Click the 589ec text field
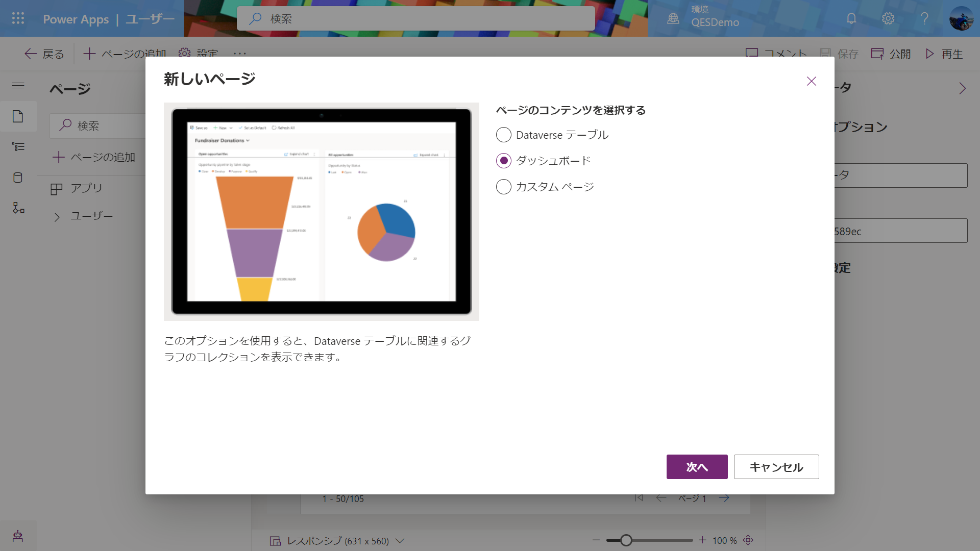The image size is (980, 551). click(901, 231)
